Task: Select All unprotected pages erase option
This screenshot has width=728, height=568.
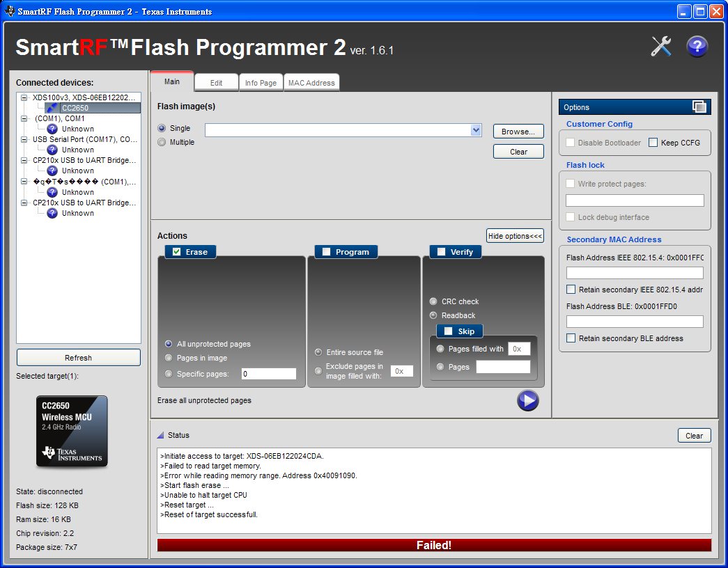Action: point(169,344)
